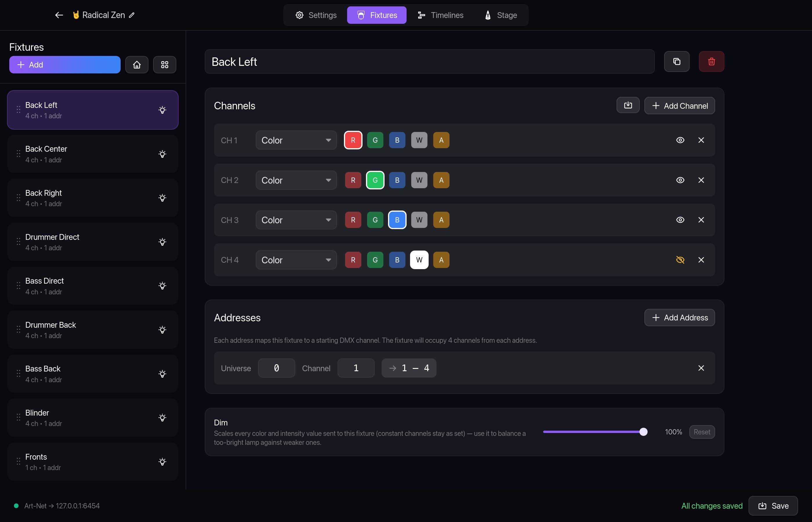Add a new fixture
This screenshot has width=812, height=522.
(65, 65)
